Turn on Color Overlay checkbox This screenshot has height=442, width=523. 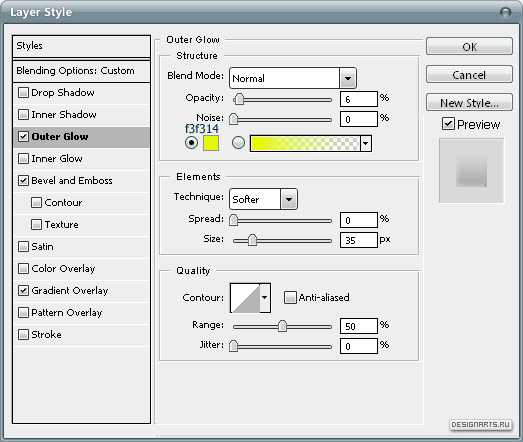point(23,269)
